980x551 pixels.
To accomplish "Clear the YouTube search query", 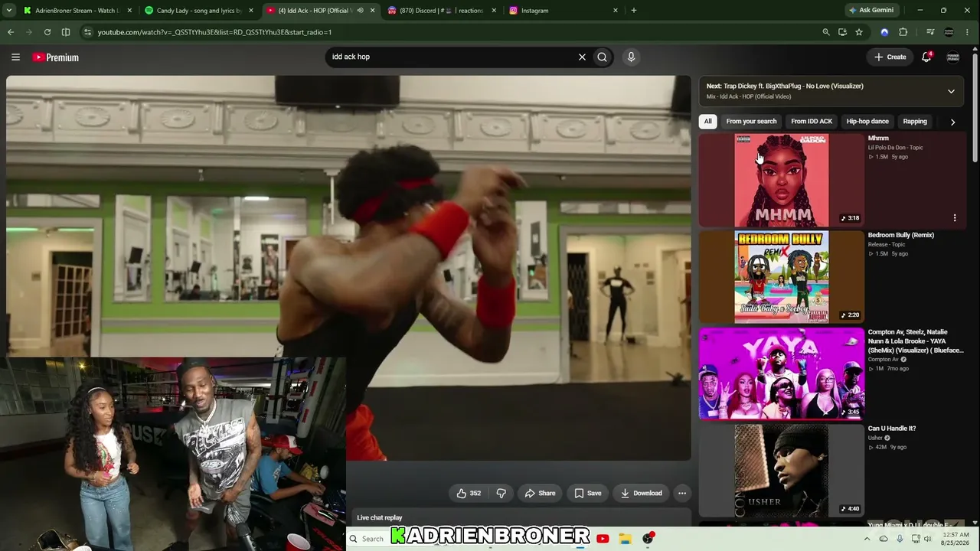I will pos(582,57).
